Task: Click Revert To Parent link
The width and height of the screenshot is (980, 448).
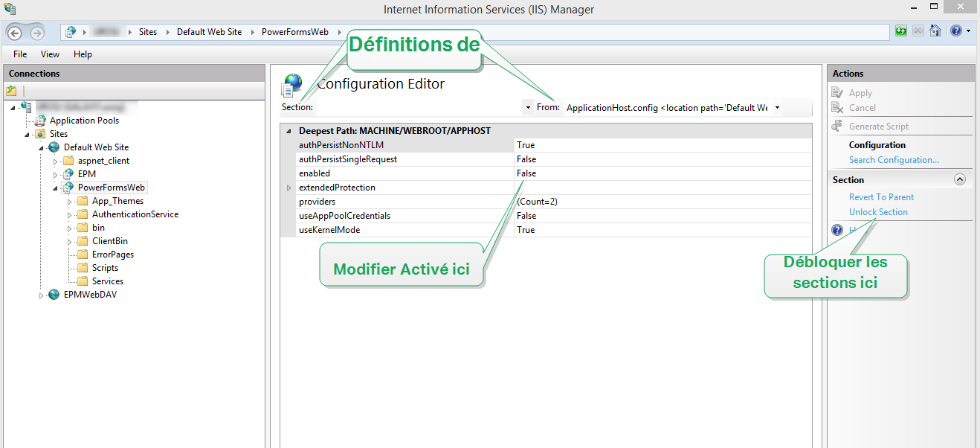Action: tap(881, 197)
